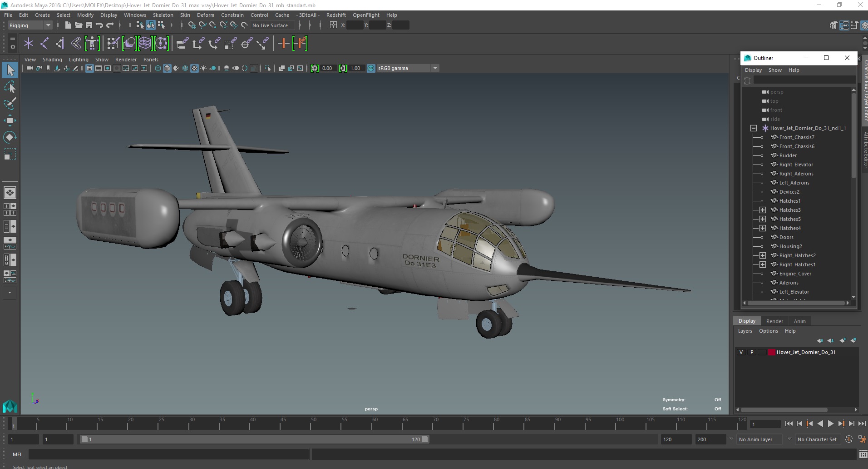Open the Skeleton menu

[x=163, y=15]
